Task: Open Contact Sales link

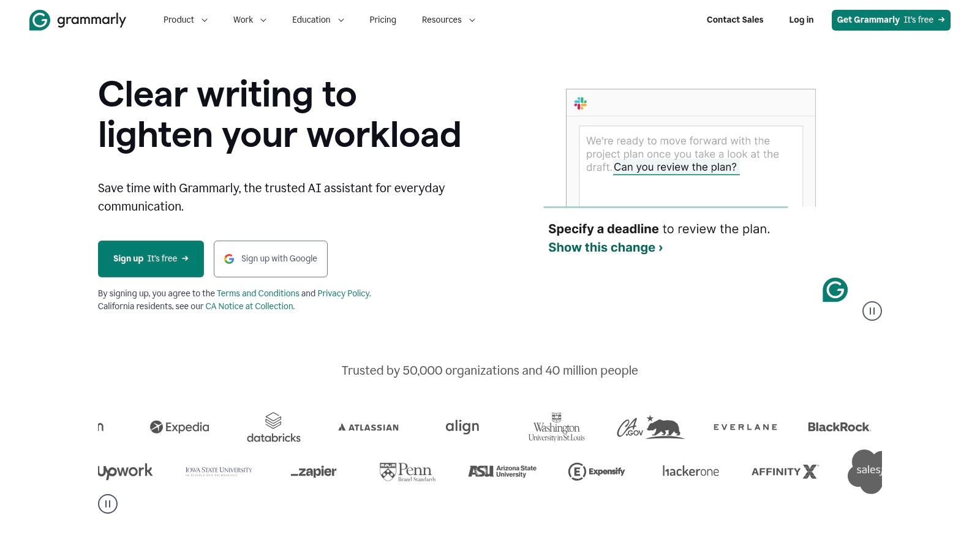Action: (735, 20)
